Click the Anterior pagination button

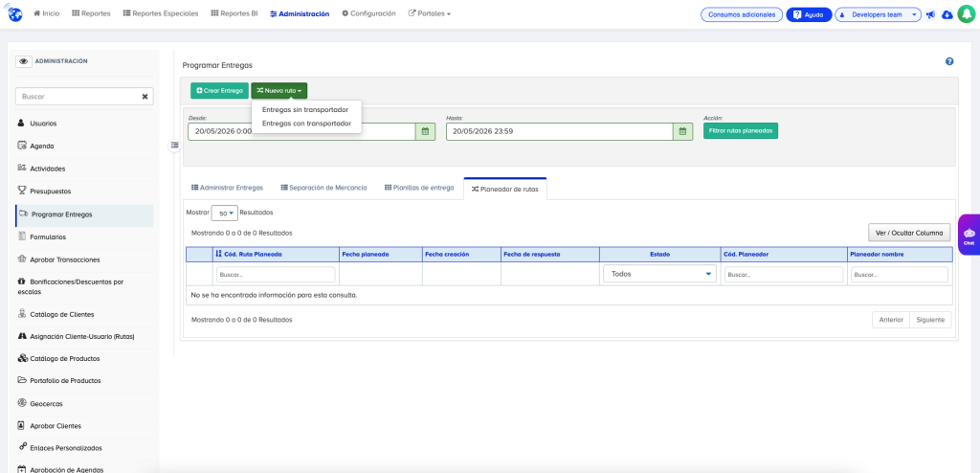coord(891,320)
